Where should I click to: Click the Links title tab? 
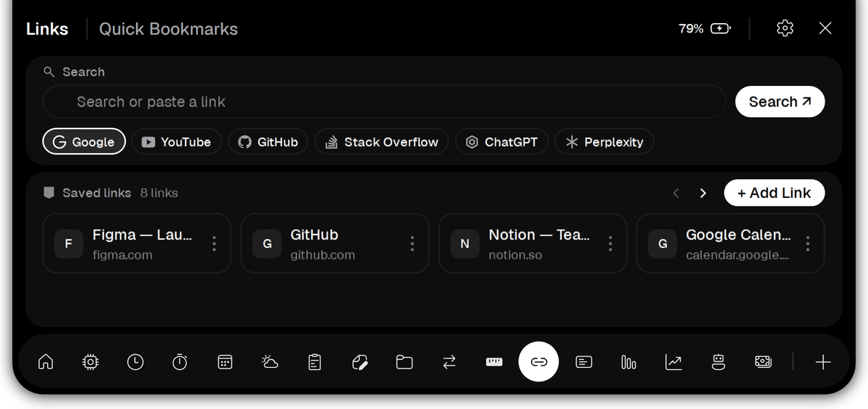coord(47,29)
